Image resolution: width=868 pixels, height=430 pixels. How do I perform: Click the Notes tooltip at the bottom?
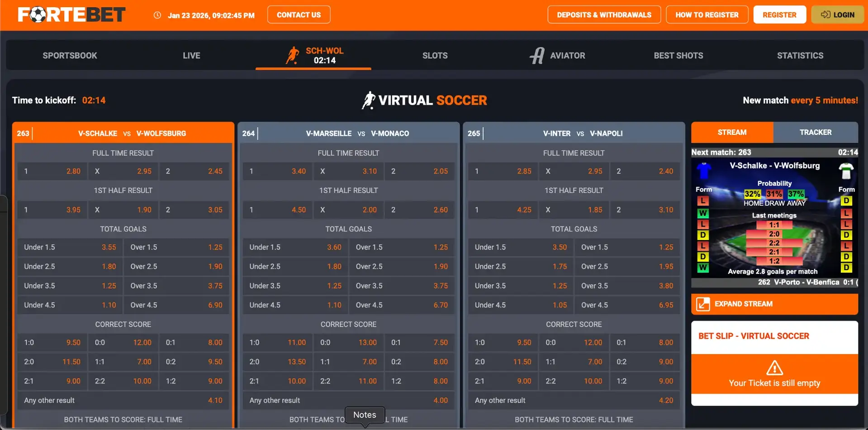[365, 414]
